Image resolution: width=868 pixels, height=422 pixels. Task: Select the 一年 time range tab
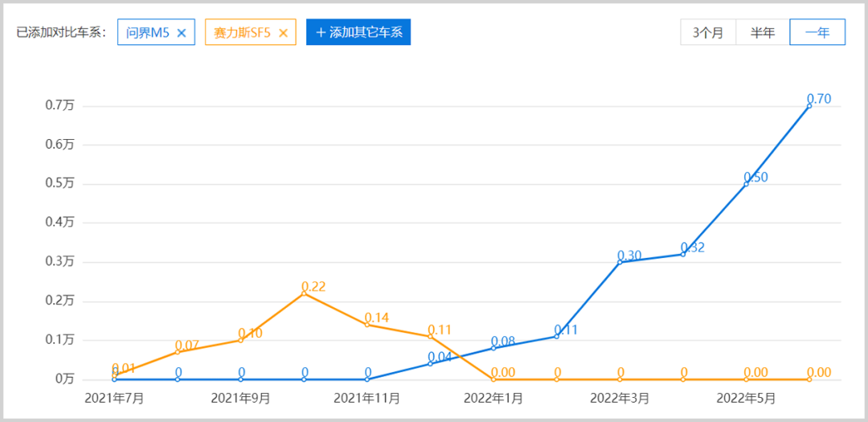(x=817, y=33)
